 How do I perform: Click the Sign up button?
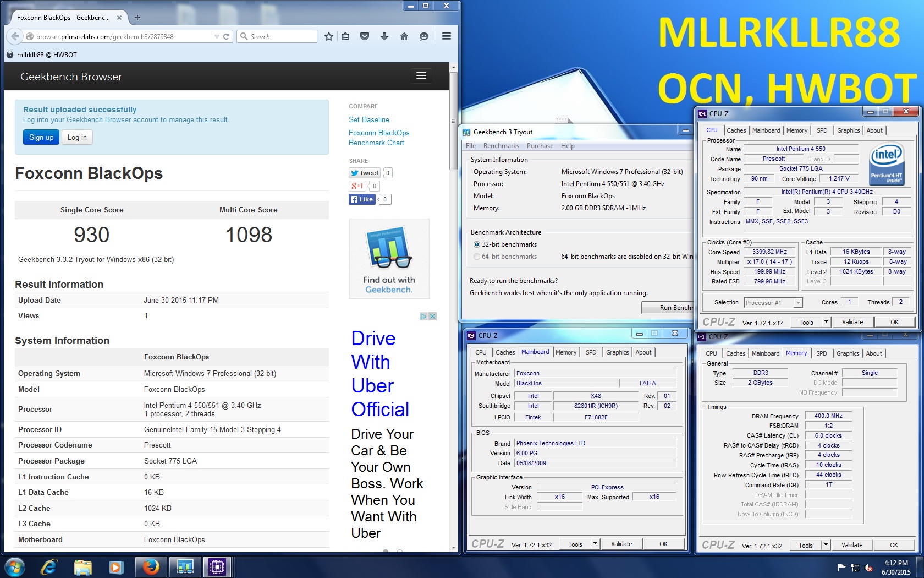click(x=41, y=137)
